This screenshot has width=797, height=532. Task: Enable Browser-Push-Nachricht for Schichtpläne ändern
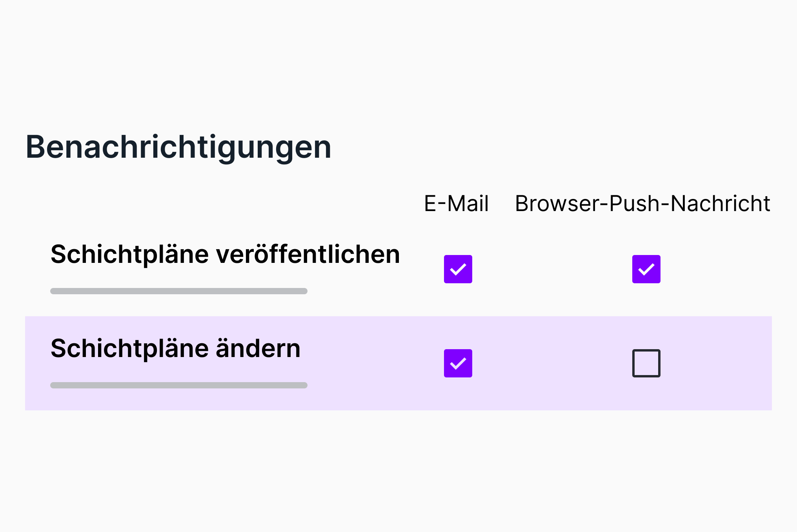[x=646, y=363]
